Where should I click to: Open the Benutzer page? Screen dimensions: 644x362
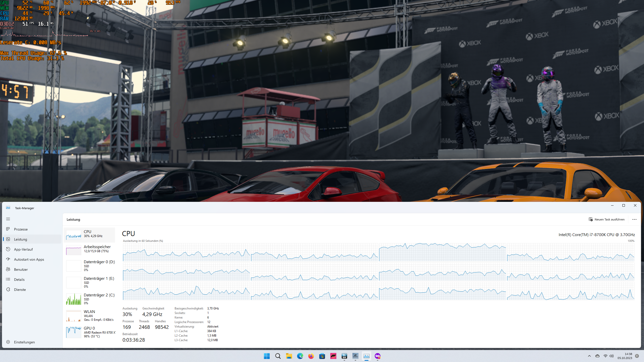pos(21,269)
